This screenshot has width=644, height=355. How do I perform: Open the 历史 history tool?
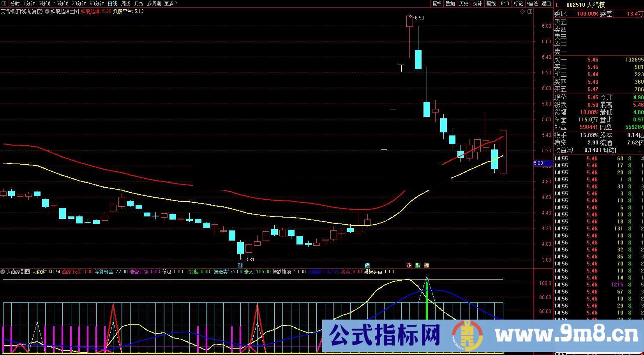click(x=464, y=4)
